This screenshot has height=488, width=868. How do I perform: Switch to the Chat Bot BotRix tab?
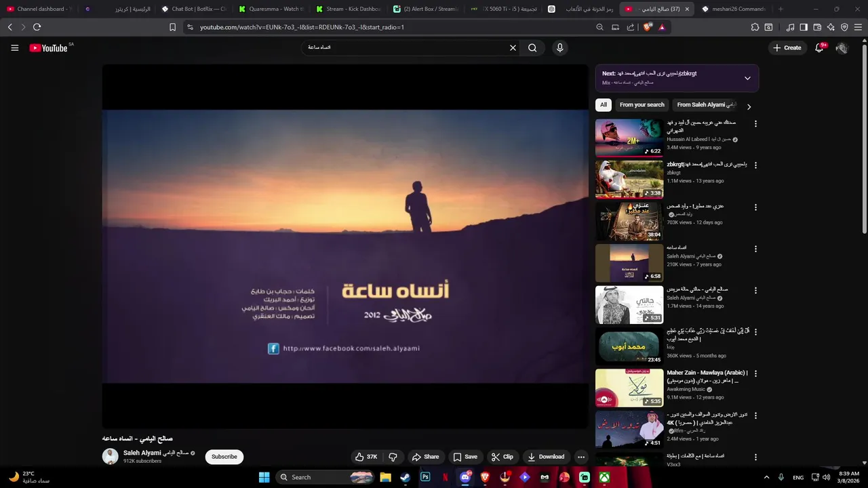click(x=194, y=9)
